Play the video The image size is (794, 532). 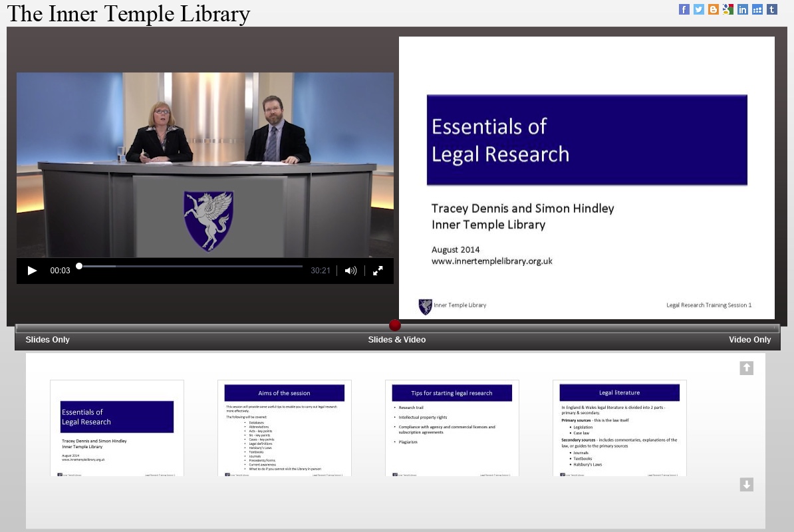[x=32, y=271]
